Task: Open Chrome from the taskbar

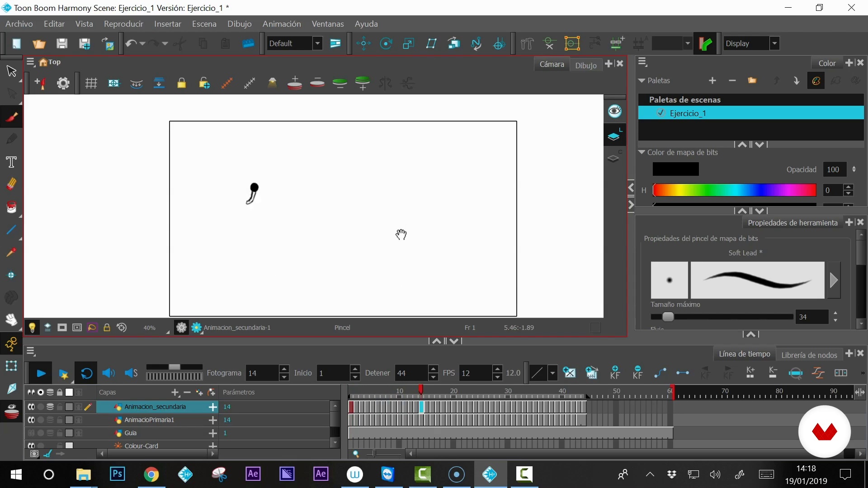Action: (x=151, y=474)
